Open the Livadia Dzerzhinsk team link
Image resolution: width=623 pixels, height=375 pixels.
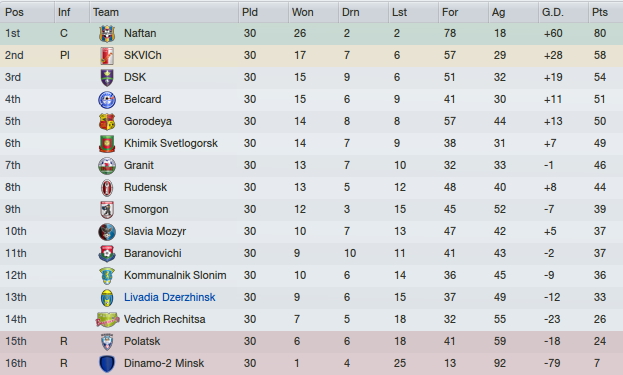[169, 297]
